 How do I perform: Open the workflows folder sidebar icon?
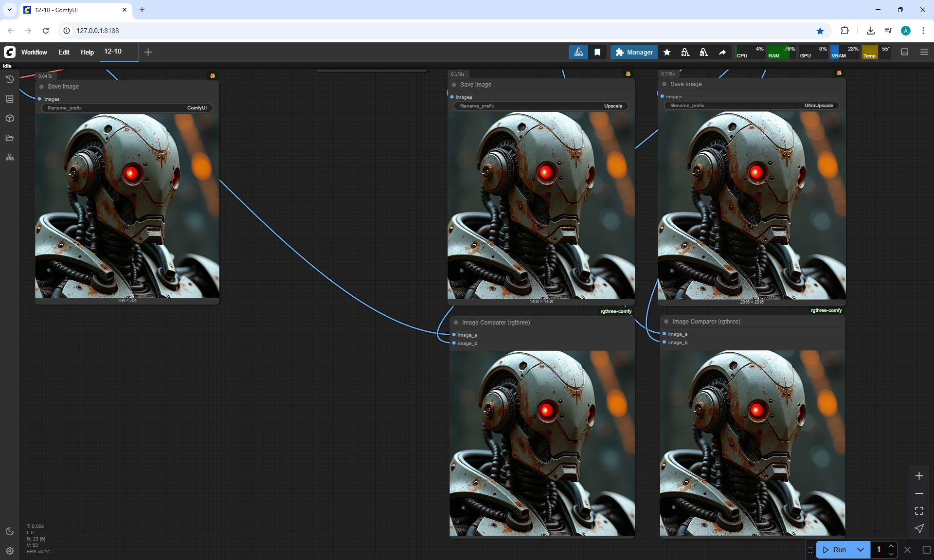pyautogui.click(x=9, y=138)
